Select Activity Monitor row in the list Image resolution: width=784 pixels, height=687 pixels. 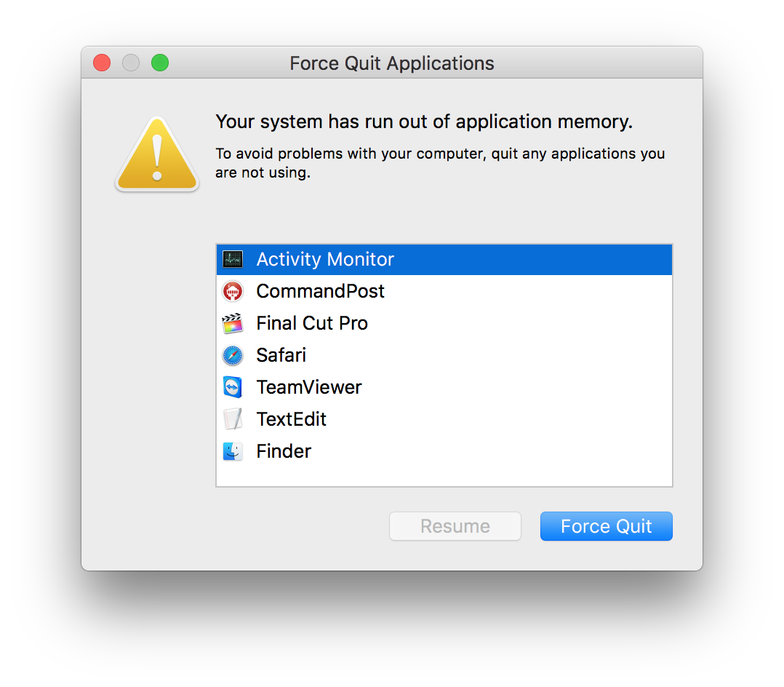pyautogui.click(x=444, y=259)
